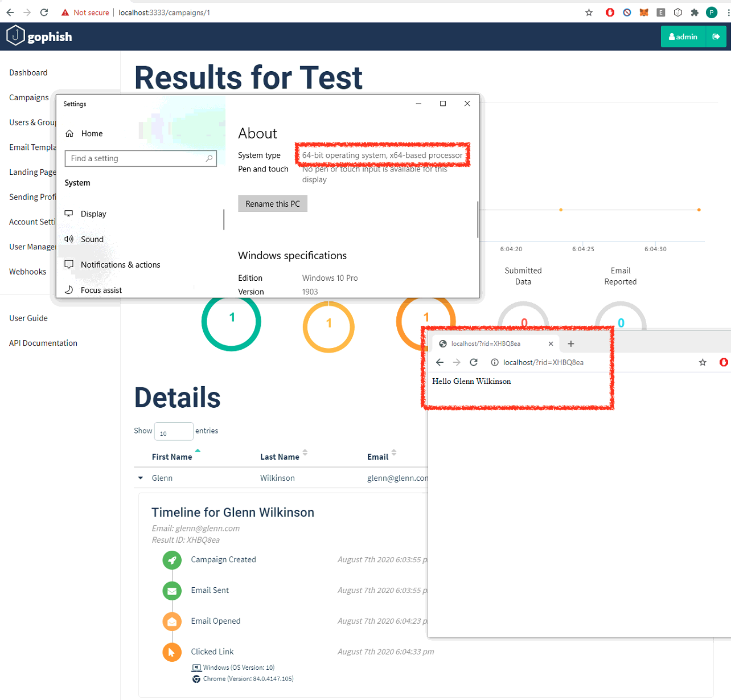Viewport: 731px width, 700px height.
Task: Click the Email Sent envelope icon
Action: 172,591
